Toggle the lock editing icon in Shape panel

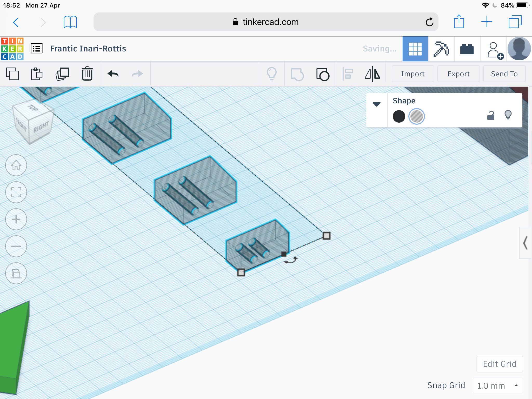[x=490, y=115]
